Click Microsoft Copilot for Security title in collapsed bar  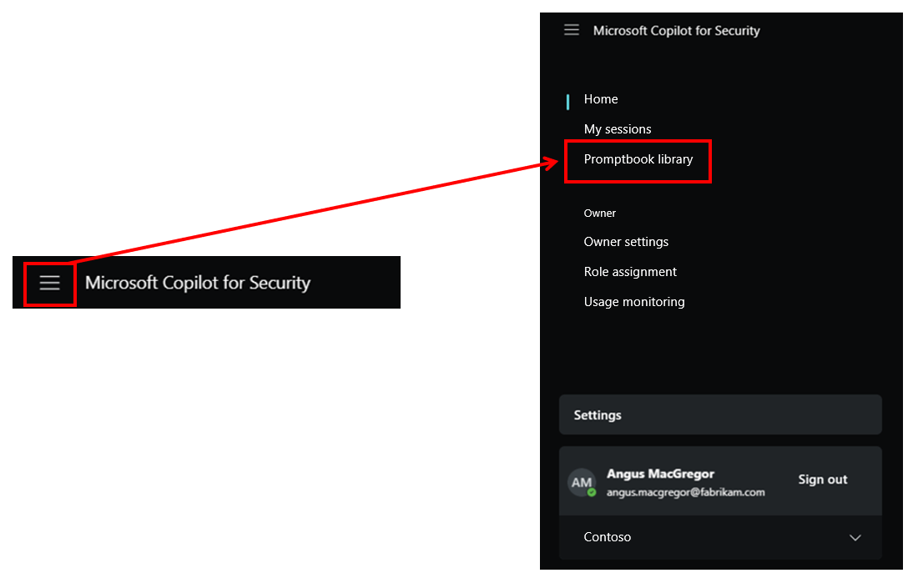coord(198,283)
